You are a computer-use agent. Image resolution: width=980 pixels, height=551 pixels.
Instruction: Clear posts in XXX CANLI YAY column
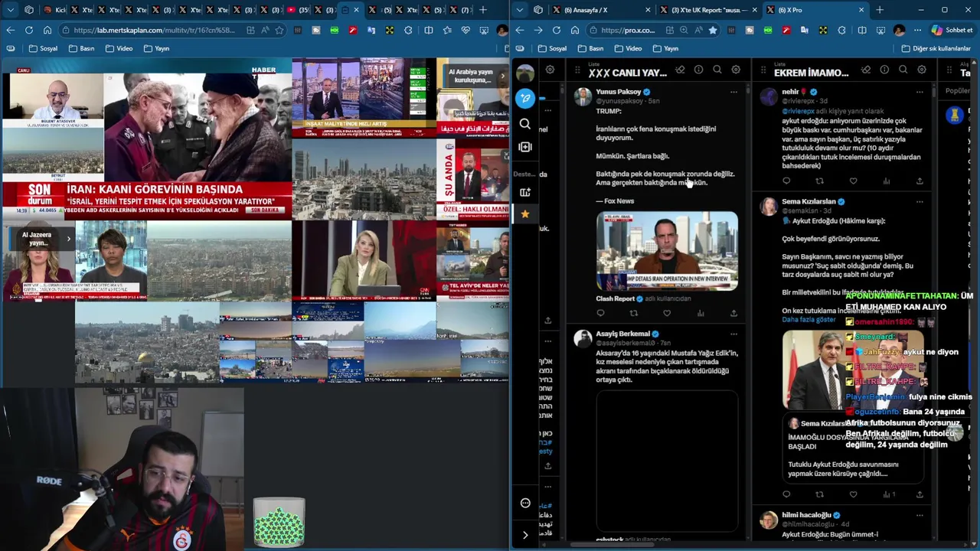(x=680, y=70)
